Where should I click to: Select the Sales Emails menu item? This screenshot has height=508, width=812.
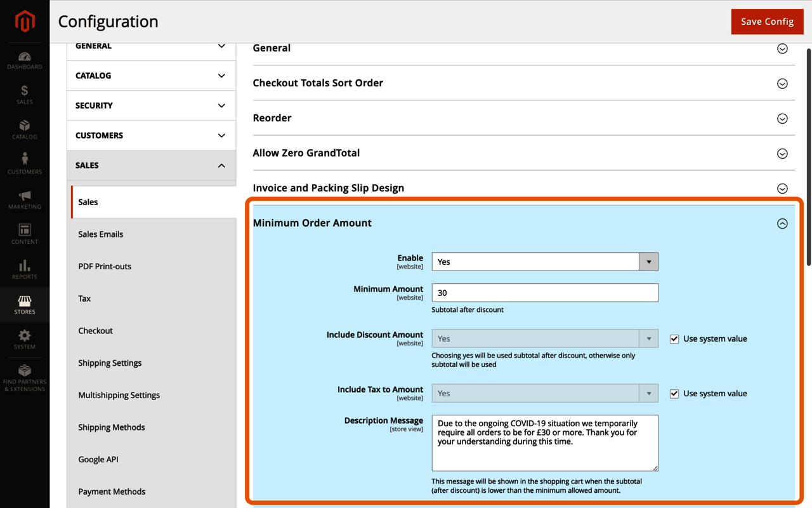101,234
